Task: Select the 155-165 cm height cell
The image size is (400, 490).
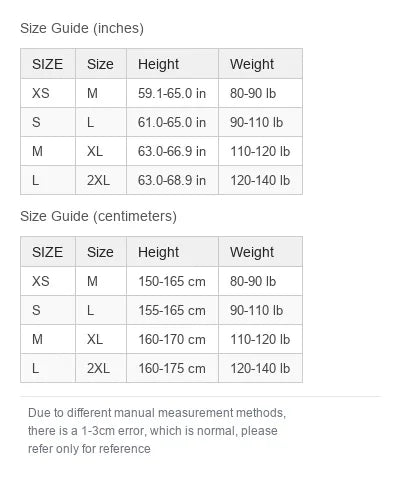Action: pos(172,310)
